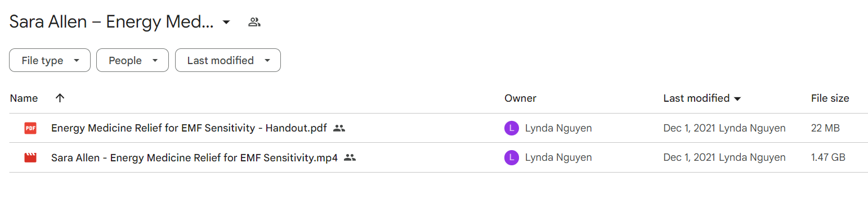Open Last modified column sort options arrow
Image resolution: width=868 pixels, height=208 pixels.
tap(737, 98)
